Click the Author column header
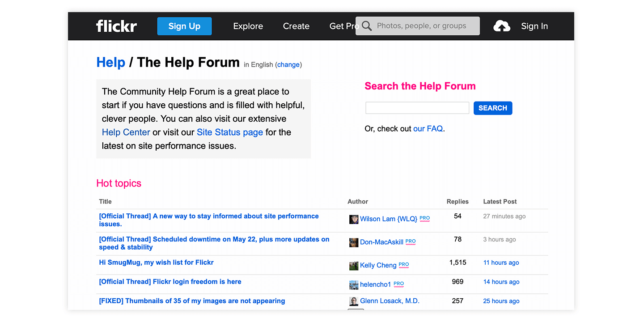Viewport: 644px width, 322px height. 358,202
